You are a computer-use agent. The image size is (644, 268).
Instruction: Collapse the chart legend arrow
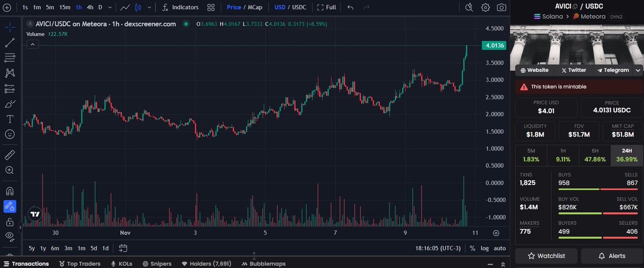[x=33, y=44]
